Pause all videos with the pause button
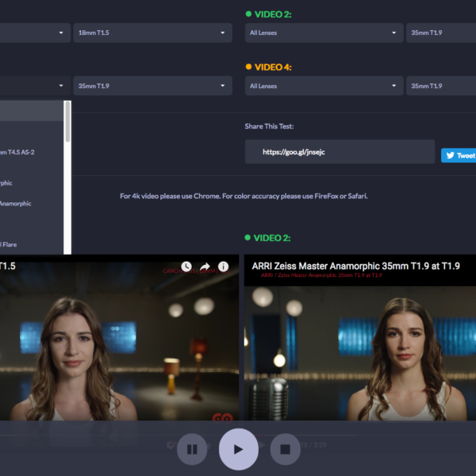476x476 pixels. click(192, 449)
